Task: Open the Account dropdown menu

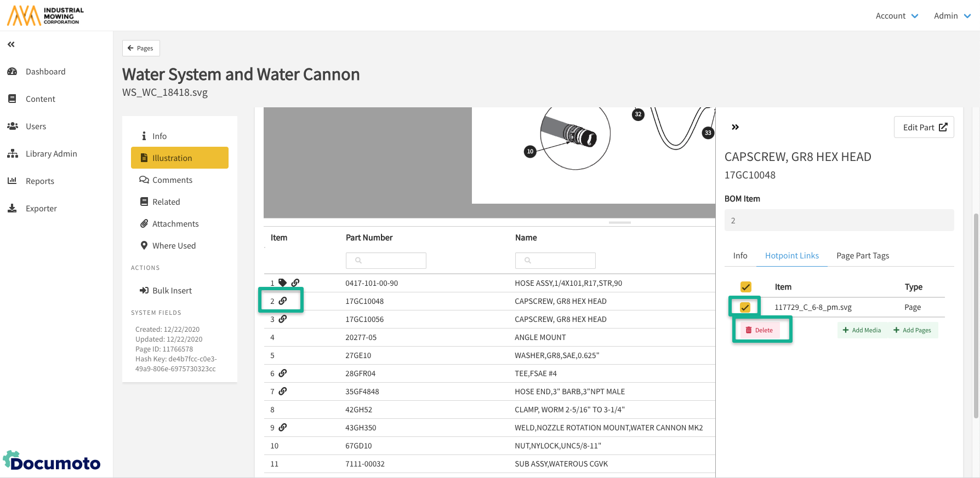Action: tap(896, 16)
